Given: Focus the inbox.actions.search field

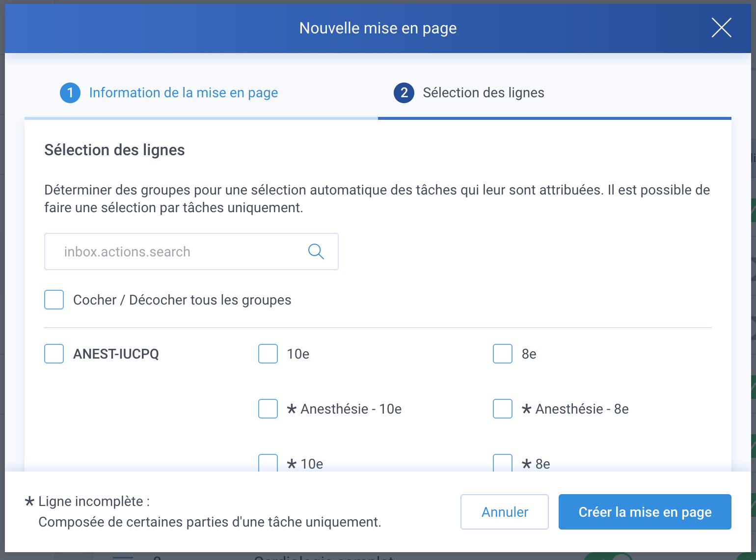Looking at the screenshot, I should pos(191,252).
